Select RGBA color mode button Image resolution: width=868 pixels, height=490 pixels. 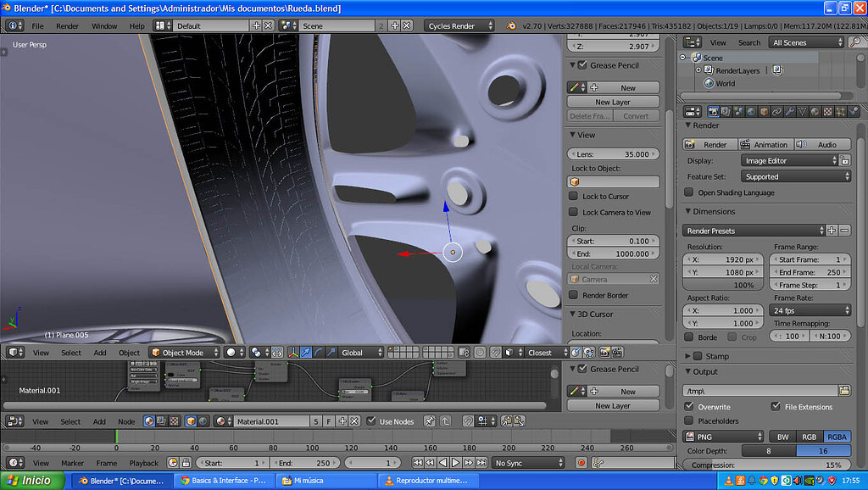pyautogui.click(x=837, y=437)
